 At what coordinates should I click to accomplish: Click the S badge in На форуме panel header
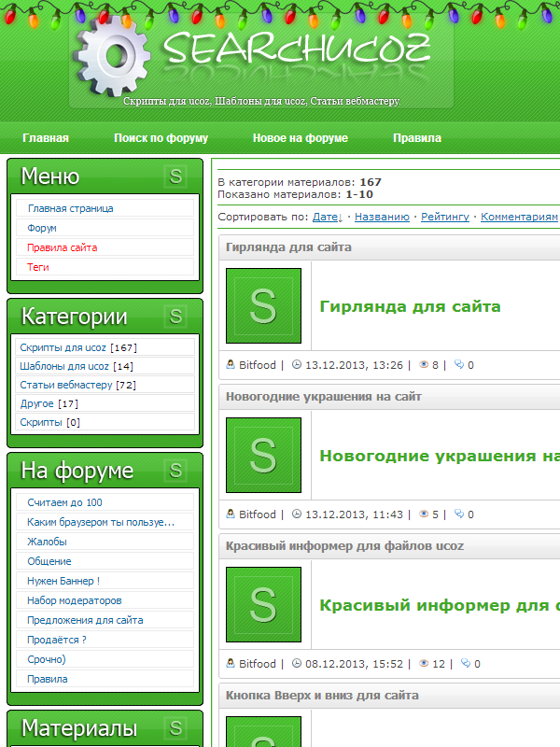click(175, 471)
